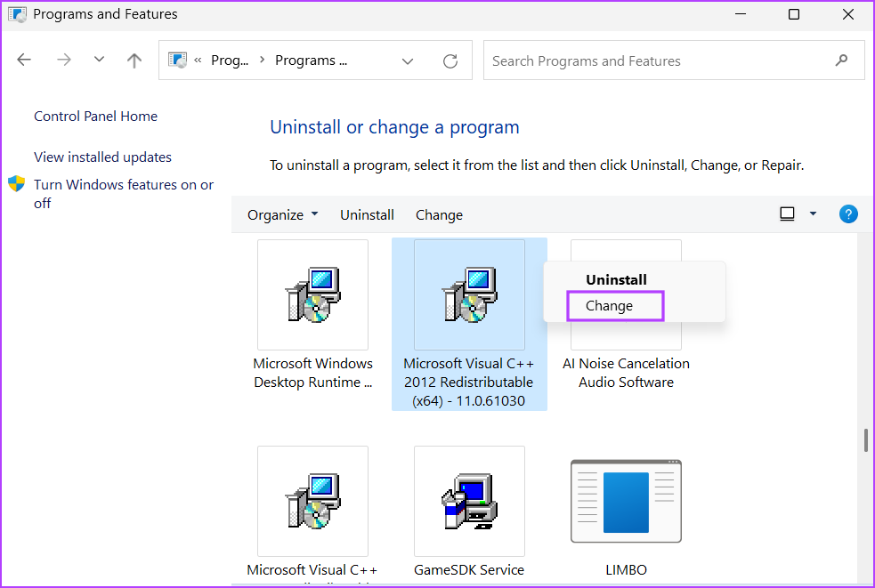Click the bottom-left Microsoft Visual C++ icon

pyautogui.click(x=312, y=501)
